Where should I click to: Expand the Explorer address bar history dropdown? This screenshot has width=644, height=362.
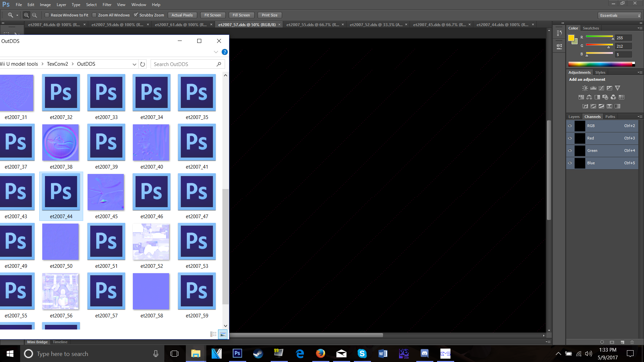click(x=134, y=64)
